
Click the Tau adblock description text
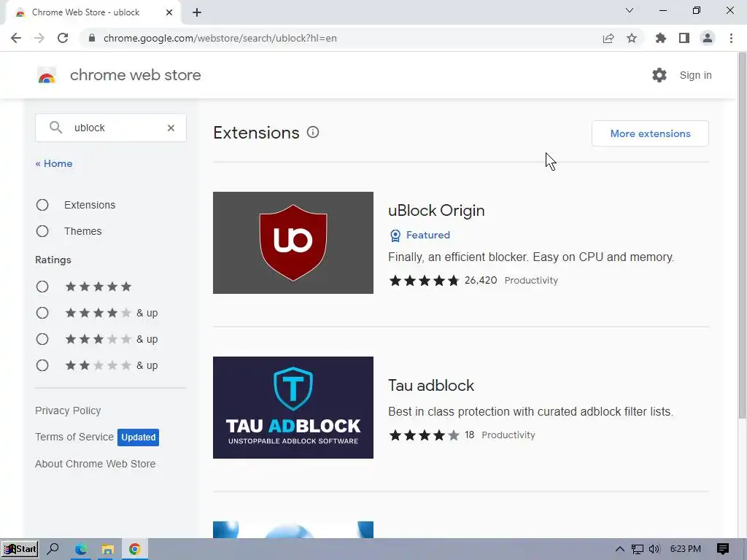(531, 411)
